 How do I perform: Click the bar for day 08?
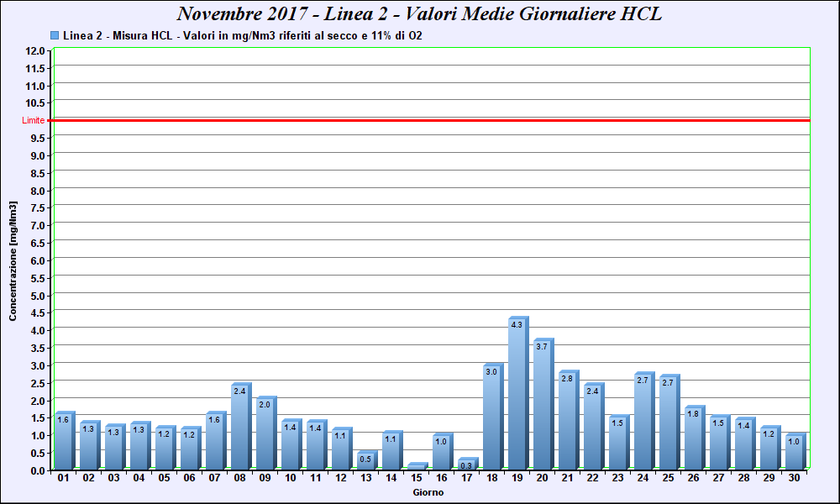point(241,427)
